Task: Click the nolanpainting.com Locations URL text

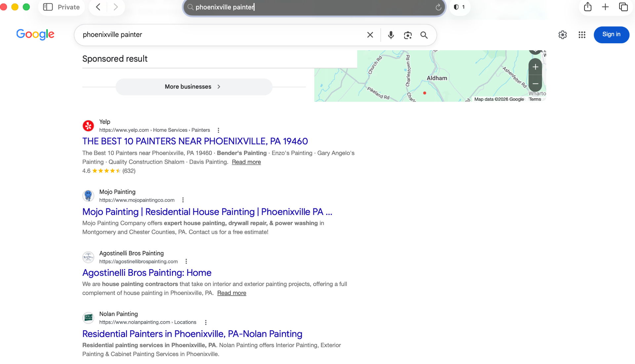Action: point(148,322)
